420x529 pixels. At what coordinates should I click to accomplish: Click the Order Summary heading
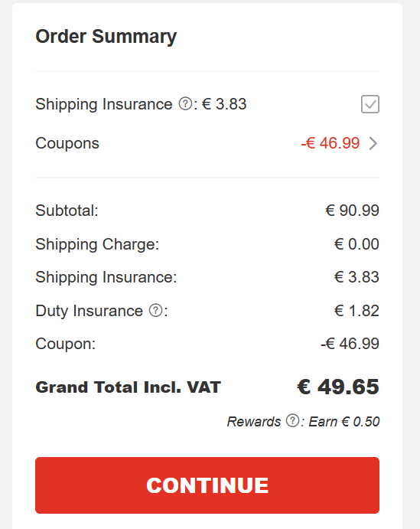tap(106, 37)
